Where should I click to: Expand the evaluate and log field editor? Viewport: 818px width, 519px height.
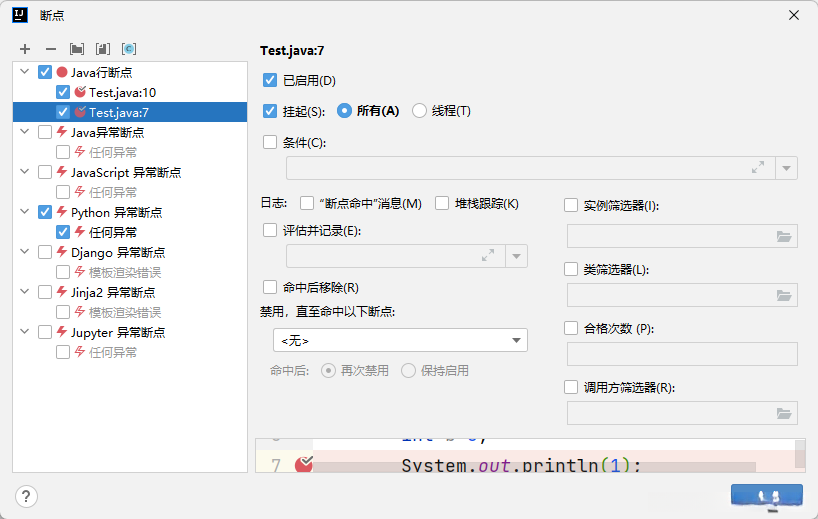click(x=488, y=256)
